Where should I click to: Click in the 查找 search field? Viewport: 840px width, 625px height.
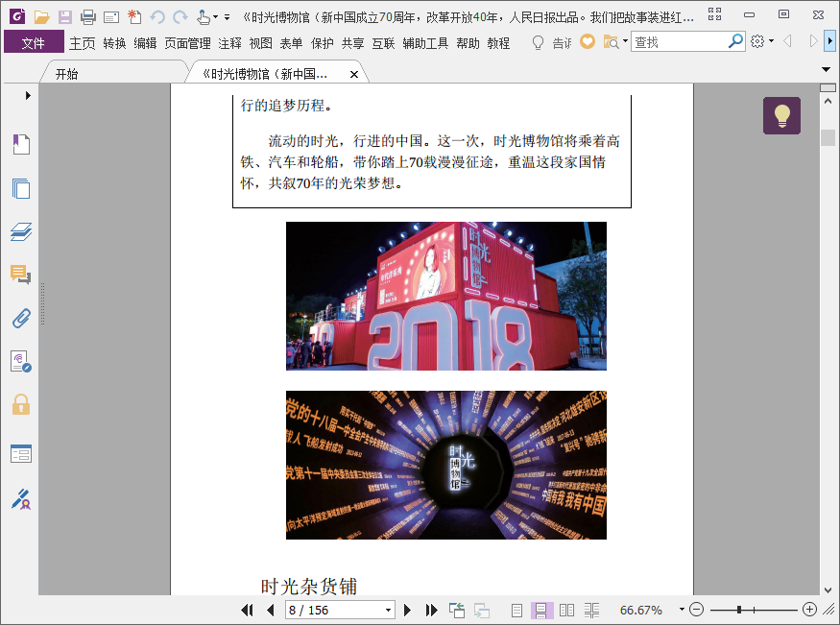coord(680,41)
